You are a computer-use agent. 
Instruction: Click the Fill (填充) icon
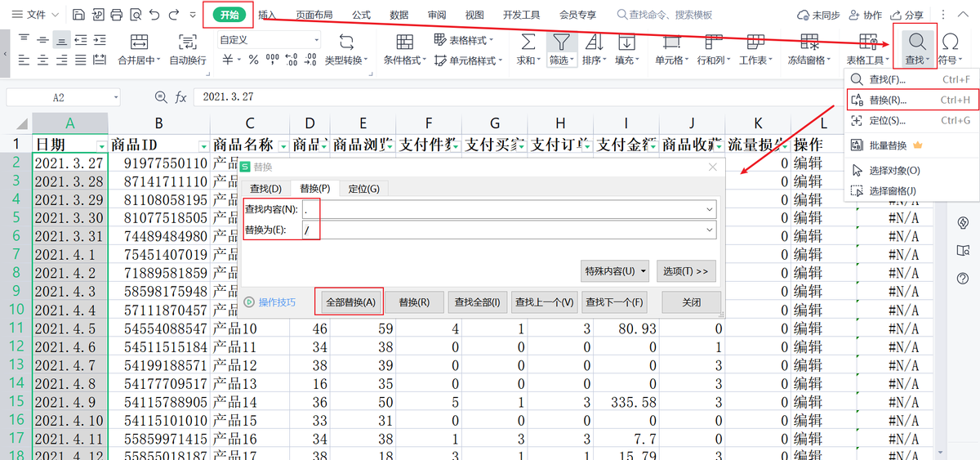(626, 42)
